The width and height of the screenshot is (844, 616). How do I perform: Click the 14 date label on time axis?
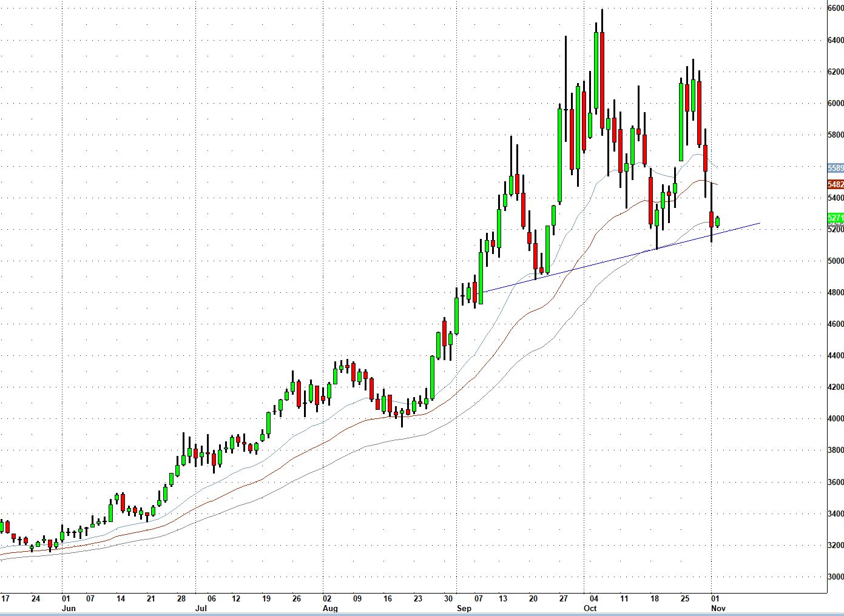(121, 599)
